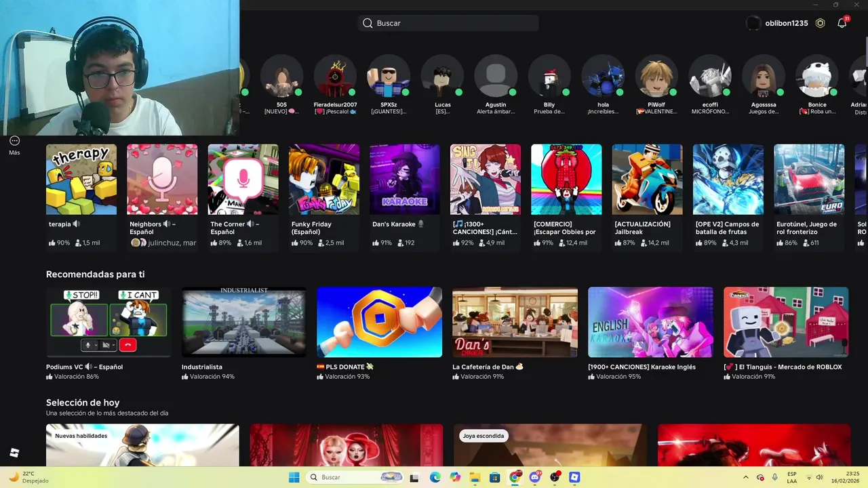Show hidden tray icons chevron
Screen dimensions: 868x488
click(x=746, y=477)
